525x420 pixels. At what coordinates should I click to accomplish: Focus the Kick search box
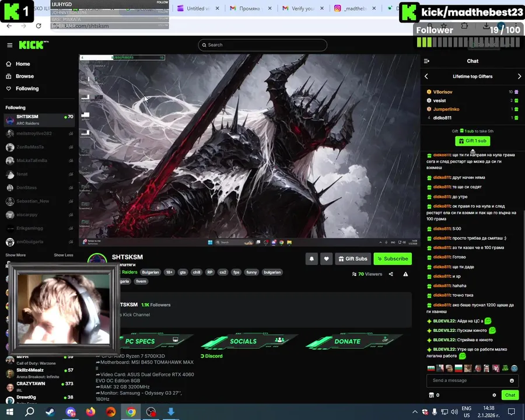tap(262, 45)
